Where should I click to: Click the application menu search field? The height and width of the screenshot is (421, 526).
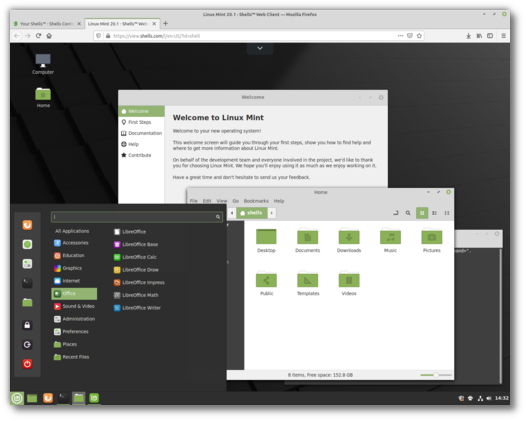coord(137,217)
